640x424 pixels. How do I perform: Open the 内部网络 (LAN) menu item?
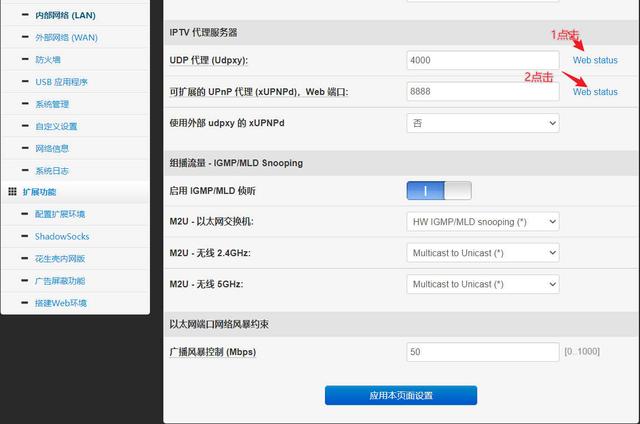coord(79,16)
